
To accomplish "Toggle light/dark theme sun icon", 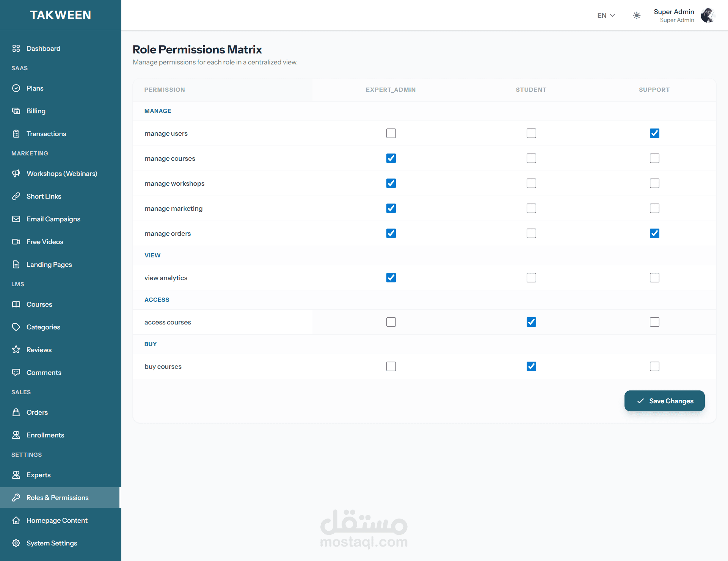I will pos(637,16).
